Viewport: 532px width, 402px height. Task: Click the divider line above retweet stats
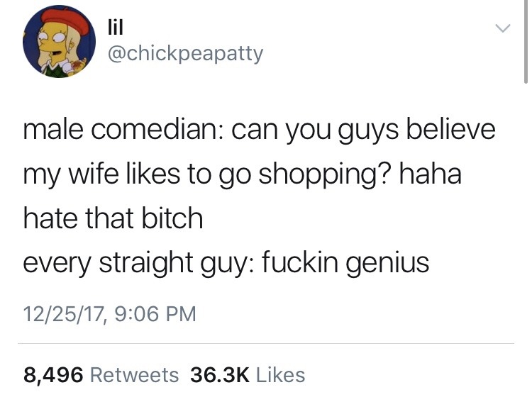[266, 344]
